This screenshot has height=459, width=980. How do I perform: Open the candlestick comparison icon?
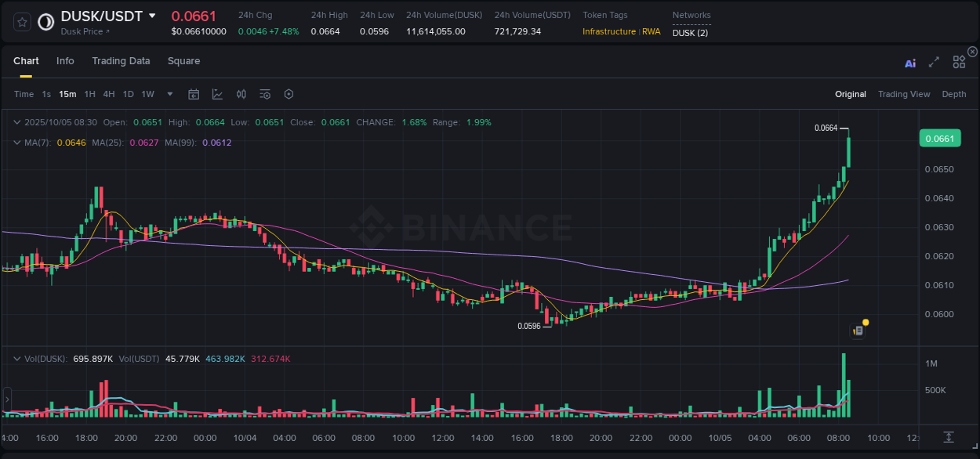[241, 94]
